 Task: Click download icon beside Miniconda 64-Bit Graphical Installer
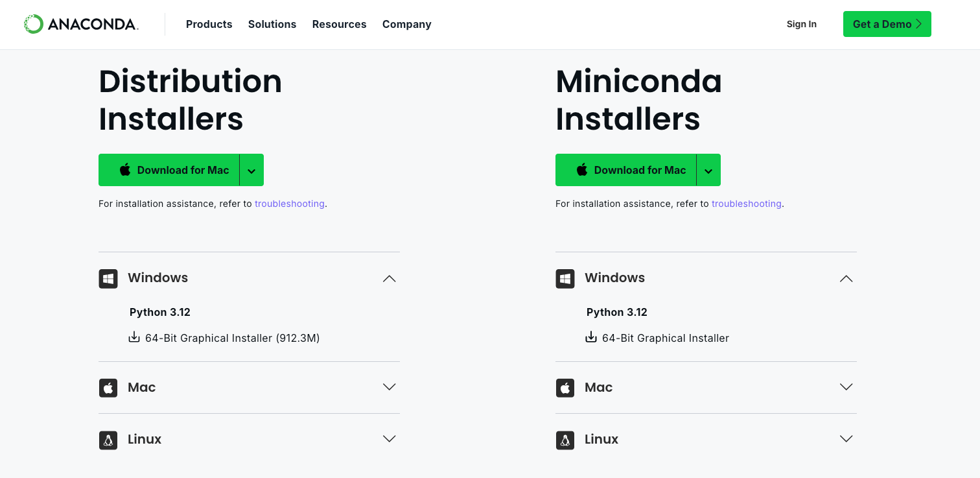[x=591, y=337]
